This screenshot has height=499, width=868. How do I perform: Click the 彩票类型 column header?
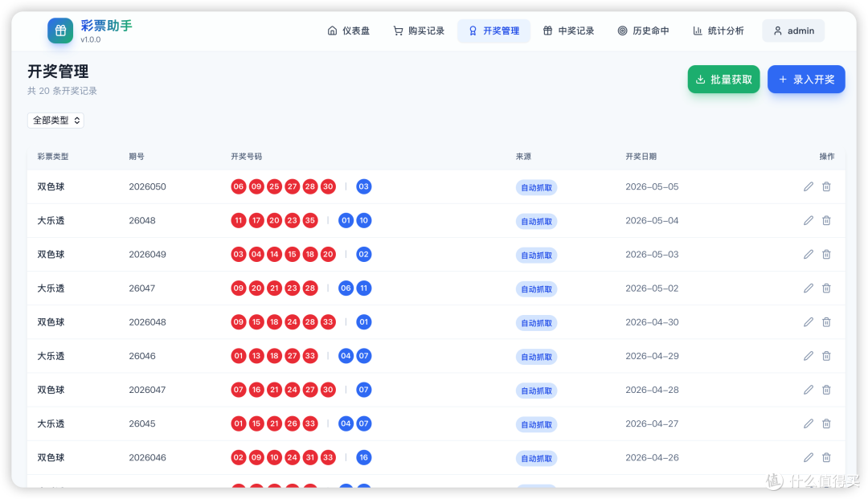(x=53, y=157)
